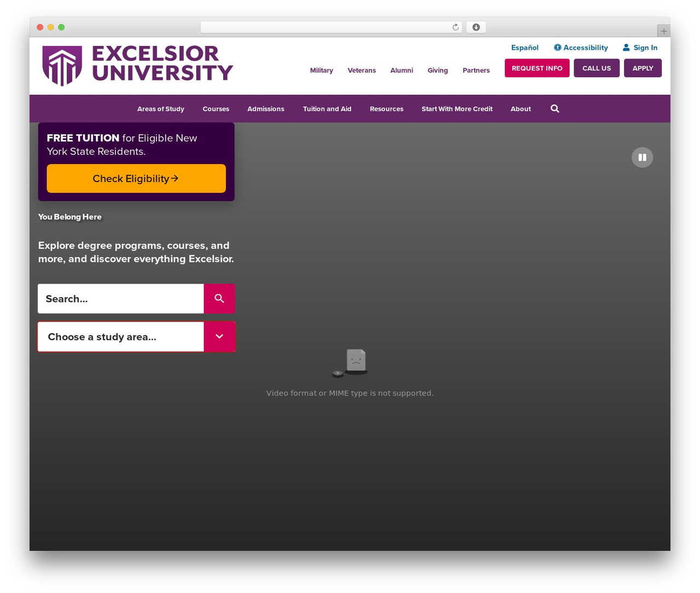The height and width of the screenshot is (593, 700).
Task: Submit the hero search with magnifier button
Action: [219, 299]
